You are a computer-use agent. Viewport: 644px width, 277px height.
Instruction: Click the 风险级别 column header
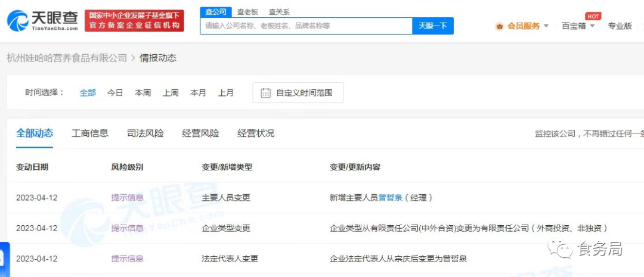(x=128, y=167)
